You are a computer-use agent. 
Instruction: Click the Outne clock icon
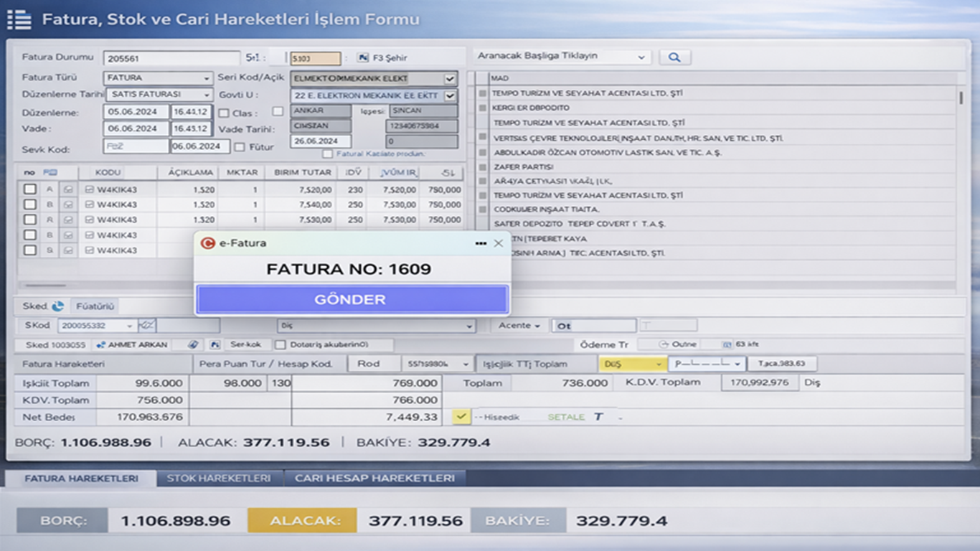(x=663, y=345)
